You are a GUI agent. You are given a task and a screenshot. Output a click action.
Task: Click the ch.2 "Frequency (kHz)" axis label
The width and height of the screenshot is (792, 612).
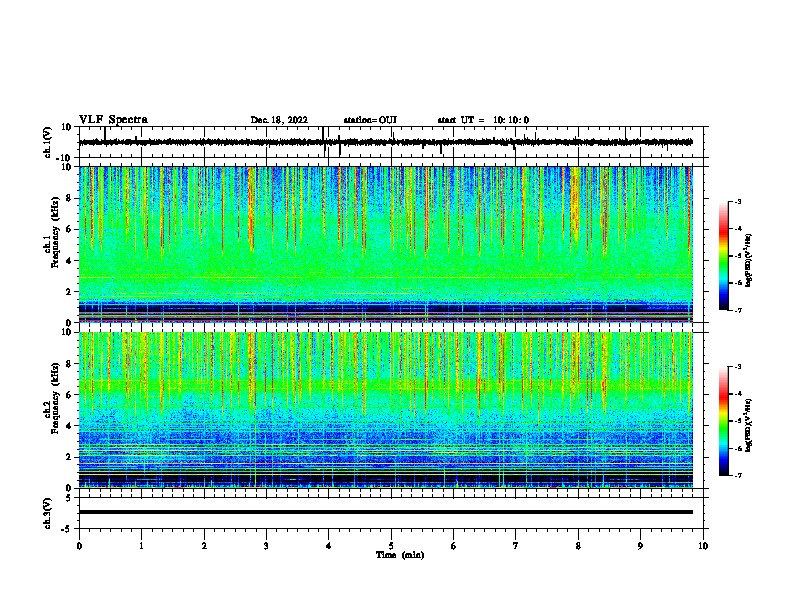(x=55, y=398)
